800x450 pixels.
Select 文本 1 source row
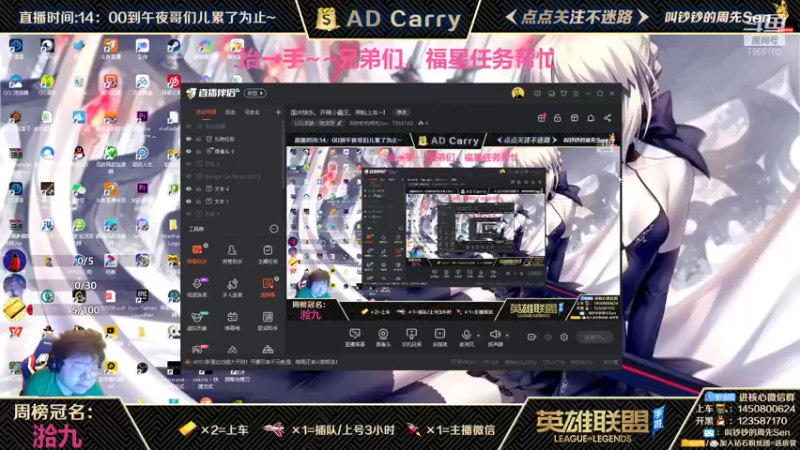tap(232, 202)
